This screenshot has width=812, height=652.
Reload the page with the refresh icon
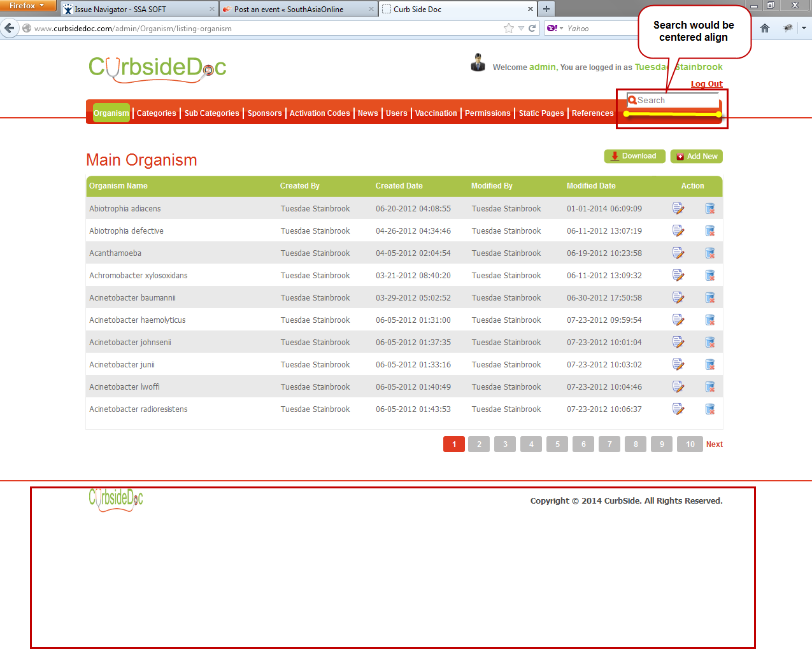[x=532, y=28]
